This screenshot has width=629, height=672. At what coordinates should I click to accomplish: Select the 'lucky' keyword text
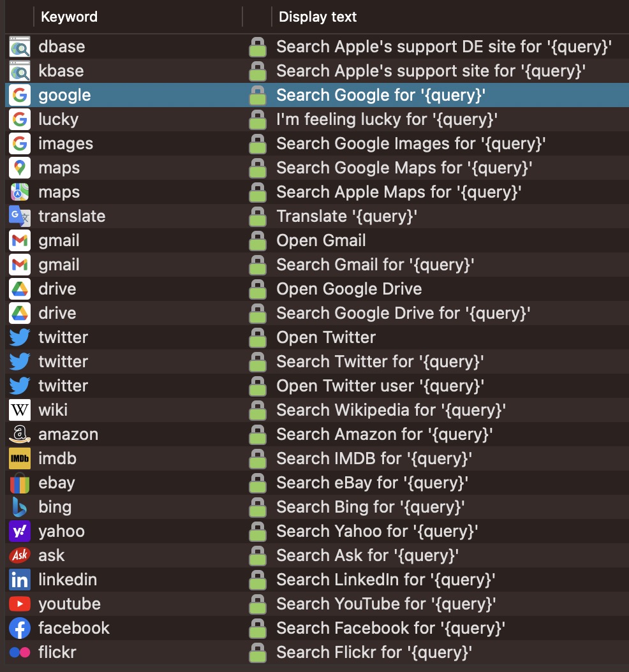[59, 119]
